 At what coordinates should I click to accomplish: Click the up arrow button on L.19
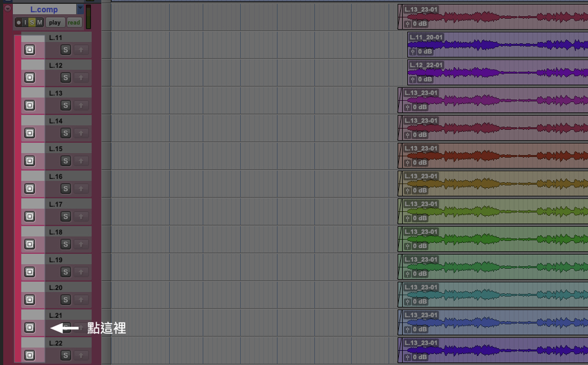click(x=82, y=272)
